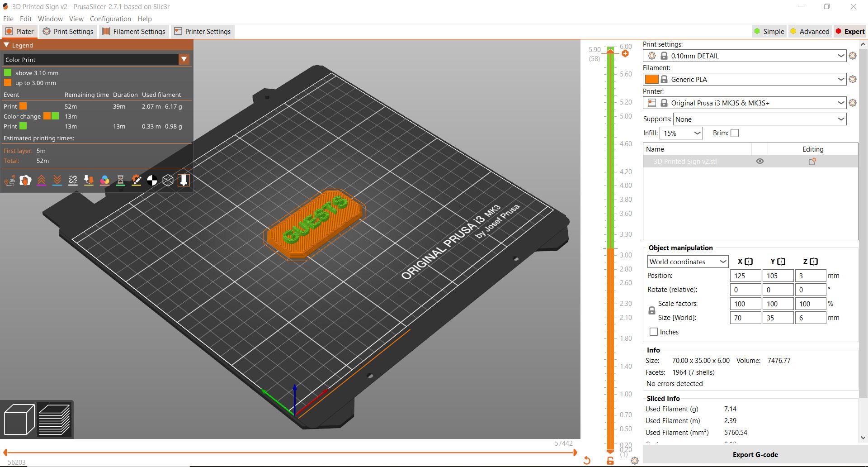
Task: Select Expert mode
Action: 850,31
